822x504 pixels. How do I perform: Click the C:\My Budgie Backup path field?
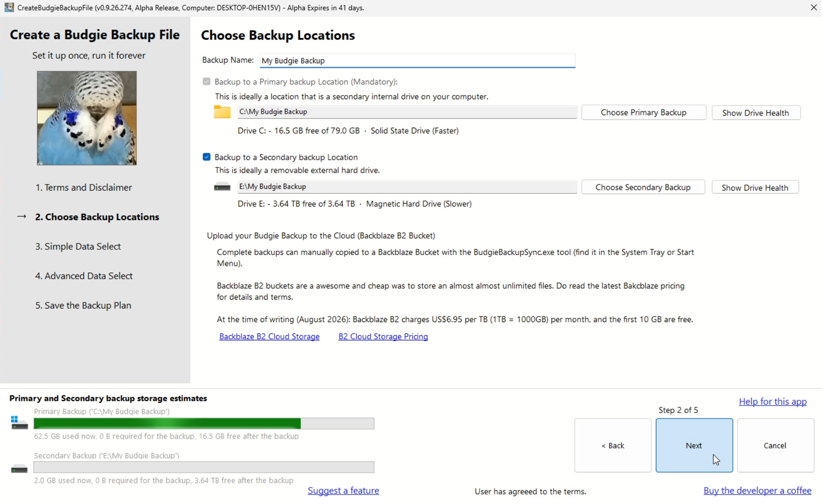pyautogui.click(x=407, y=112)
